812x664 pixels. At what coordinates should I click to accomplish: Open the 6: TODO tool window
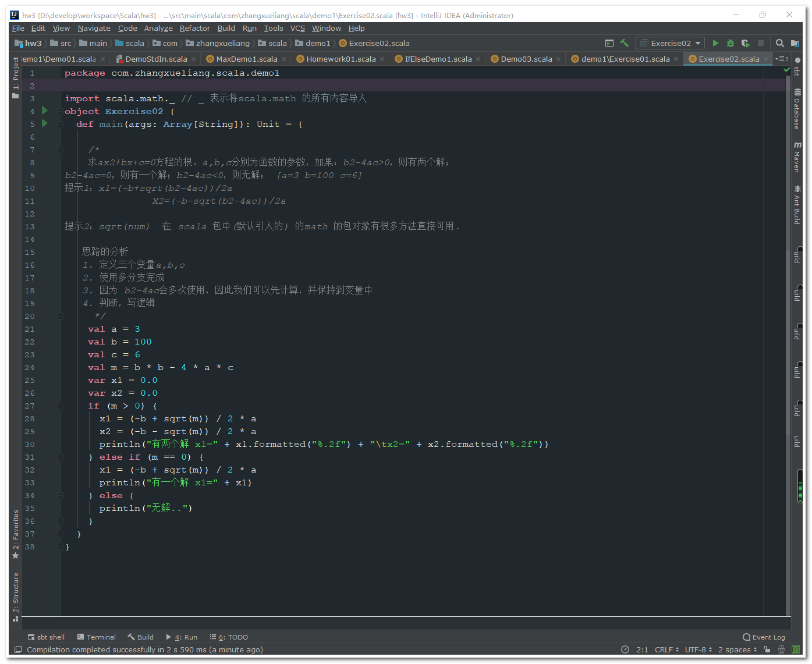point(229,637)
